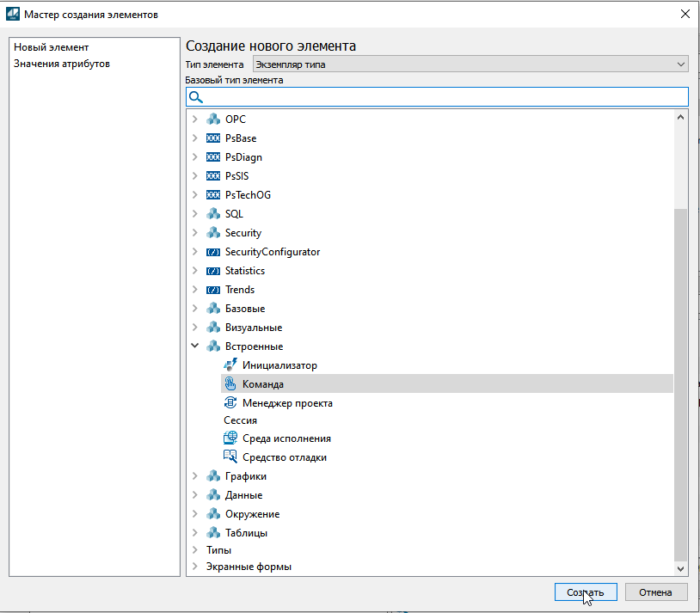Expand the Графики tree node
This screenshot has height=613, width=700.
coord(195,476)
